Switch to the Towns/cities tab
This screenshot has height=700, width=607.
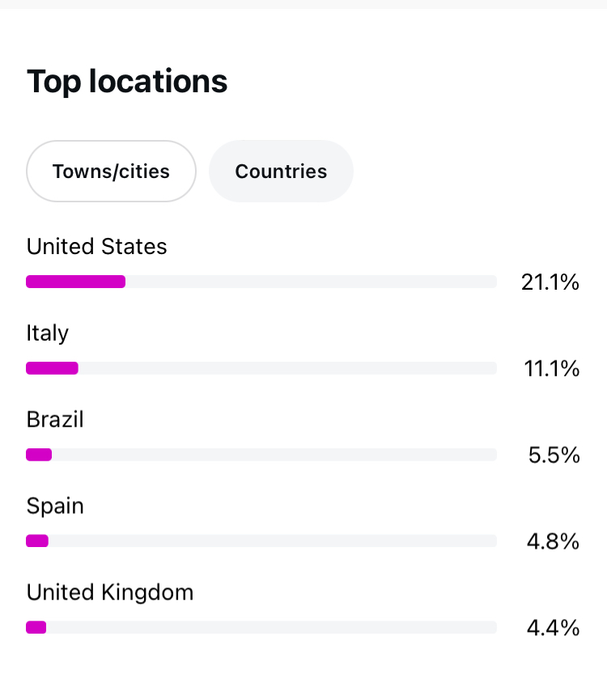(x=111, y=172)
